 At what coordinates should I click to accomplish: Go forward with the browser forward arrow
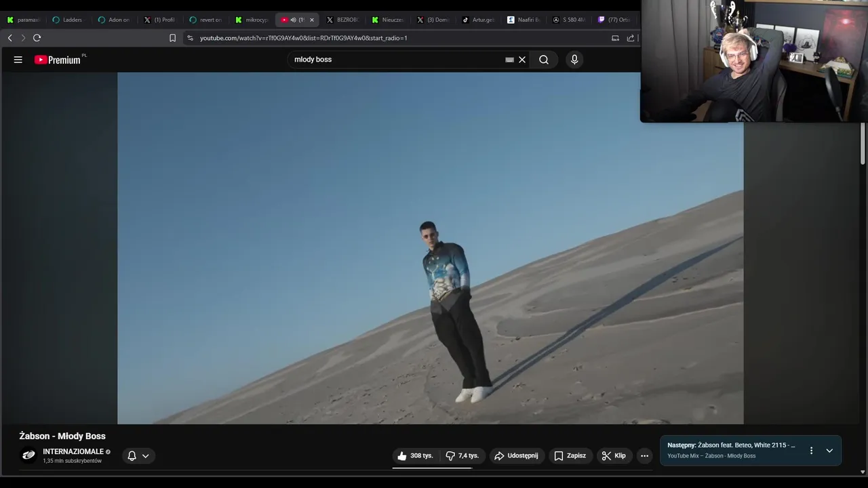click(x=23, y=38)
